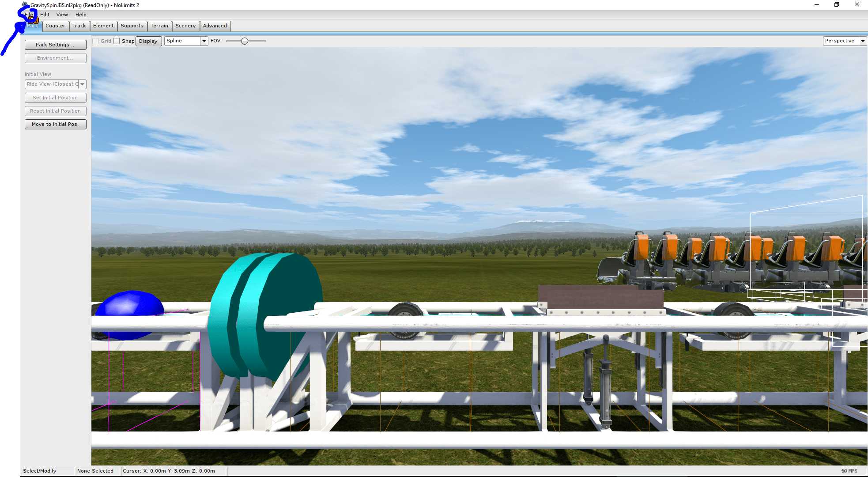
Task: Switch to the Scenery tab
Action: (x=185, y=26)
